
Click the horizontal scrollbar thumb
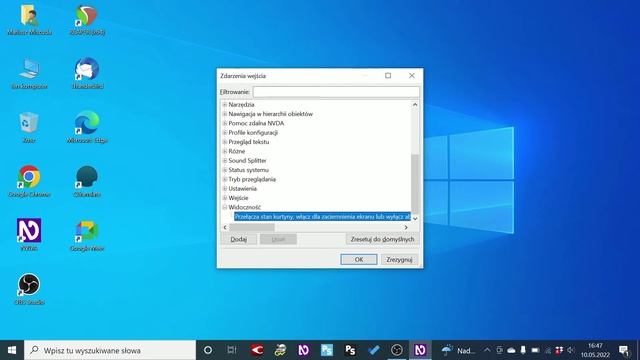252,227
